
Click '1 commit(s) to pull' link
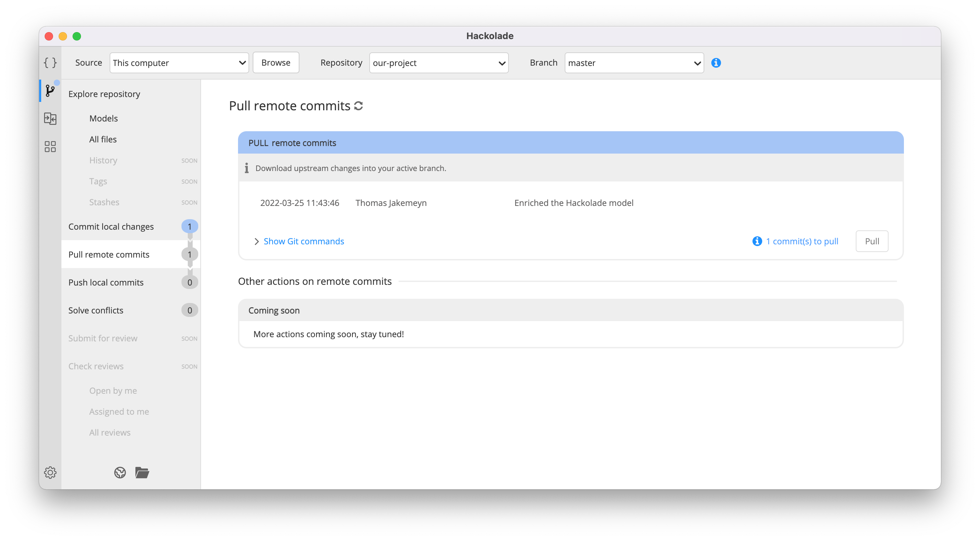point(802,241)
